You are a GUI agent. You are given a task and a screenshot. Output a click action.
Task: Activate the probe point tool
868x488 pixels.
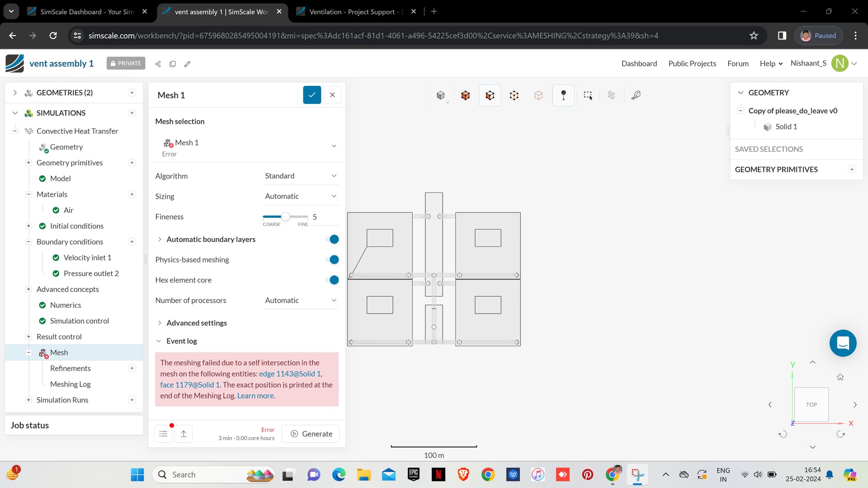coord(563,95)
